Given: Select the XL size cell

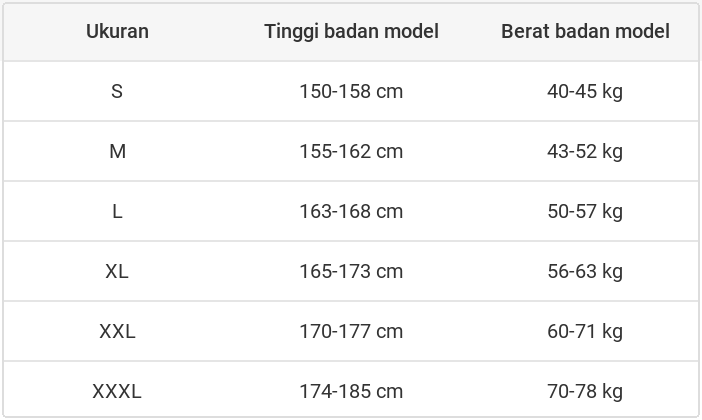Looking at the screenshot, I should (x=117, y=271).
